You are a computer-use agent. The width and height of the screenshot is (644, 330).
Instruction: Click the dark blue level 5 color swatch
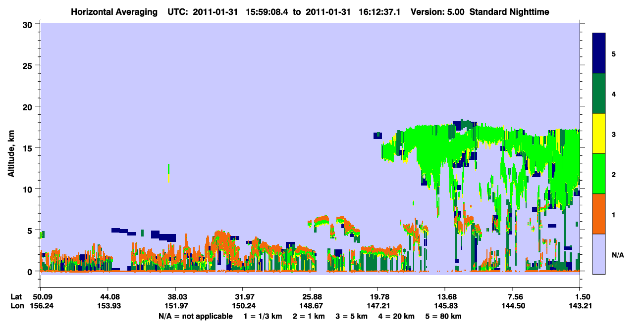(599, 53)
